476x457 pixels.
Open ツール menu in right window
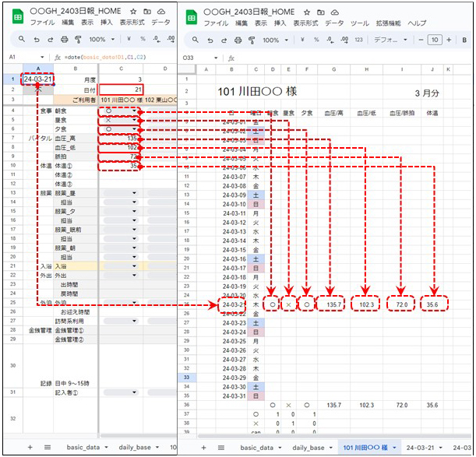tap(359, 23)
